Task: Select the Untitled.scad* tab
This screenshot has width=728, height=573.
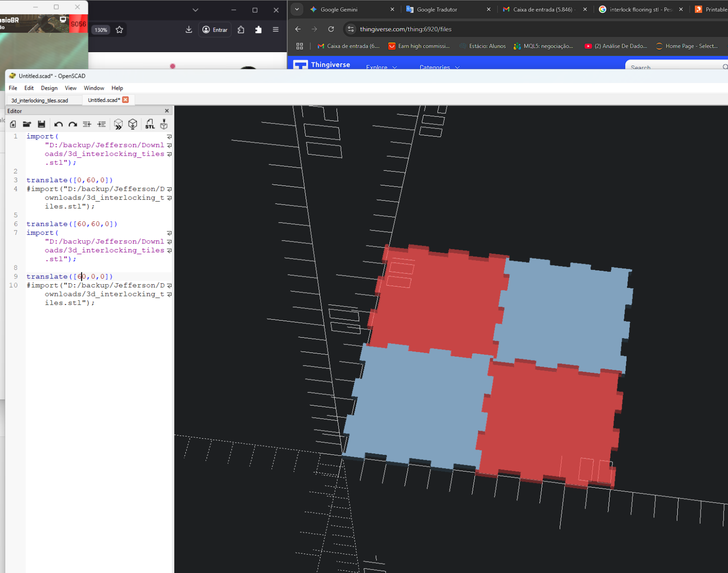Action: click(104, 100)
